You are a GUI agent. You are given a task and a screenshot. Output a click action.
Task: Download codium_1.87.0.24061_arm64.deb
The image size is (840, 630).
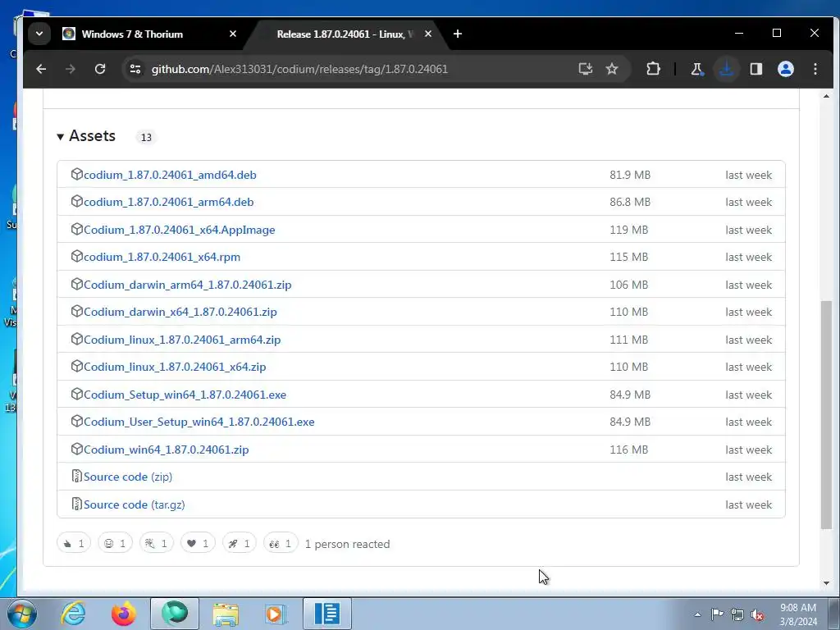click(169, 202)
